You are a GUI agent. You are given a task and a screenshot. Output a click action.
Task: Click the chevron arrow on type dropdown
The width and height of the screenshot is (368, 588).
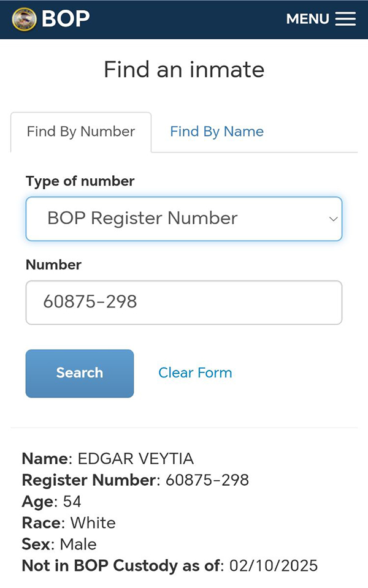(333, 219)
